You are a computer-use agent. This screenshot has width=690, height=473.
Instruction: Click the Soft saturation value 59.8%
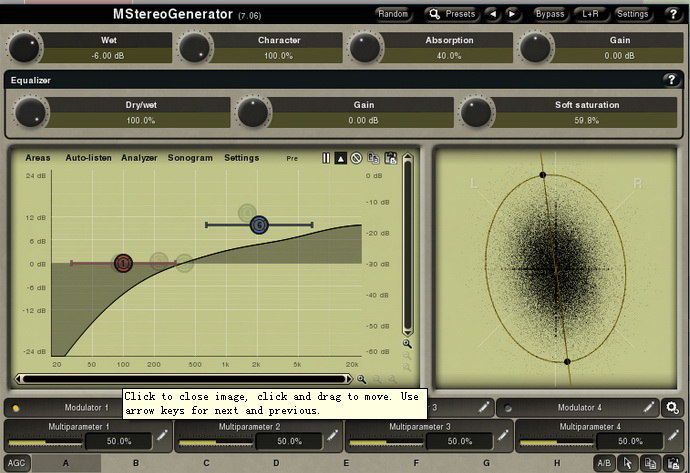pyautogui.click(x=586, y=120)
